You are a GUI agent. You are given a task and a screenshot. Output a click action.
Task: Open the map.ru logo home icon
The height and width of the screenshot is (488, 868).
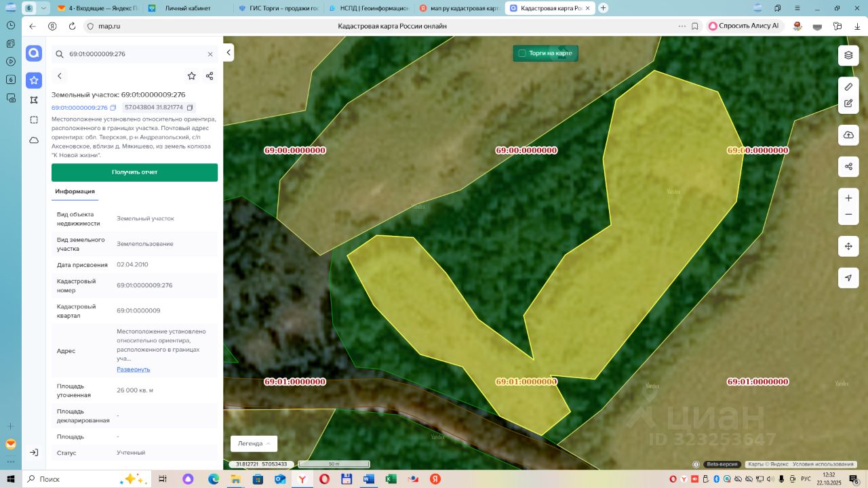coord(34,54)
